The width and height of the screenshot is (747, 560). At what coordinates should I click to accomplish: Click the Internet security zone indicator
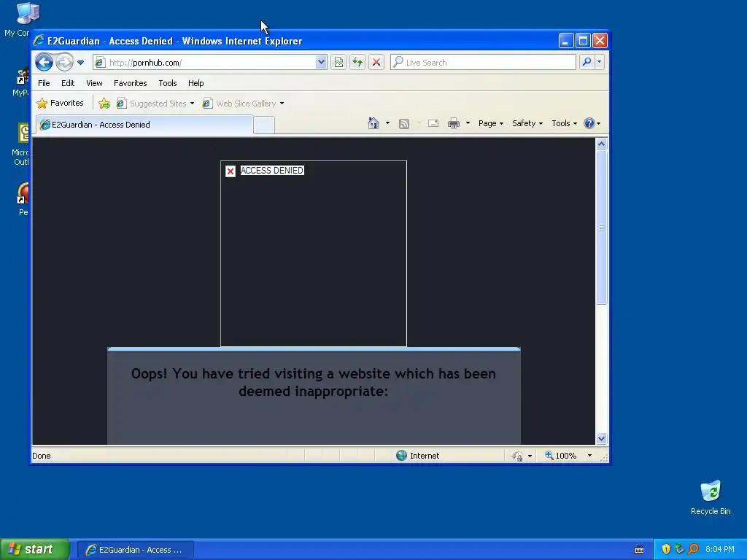[x=418, y=456]
